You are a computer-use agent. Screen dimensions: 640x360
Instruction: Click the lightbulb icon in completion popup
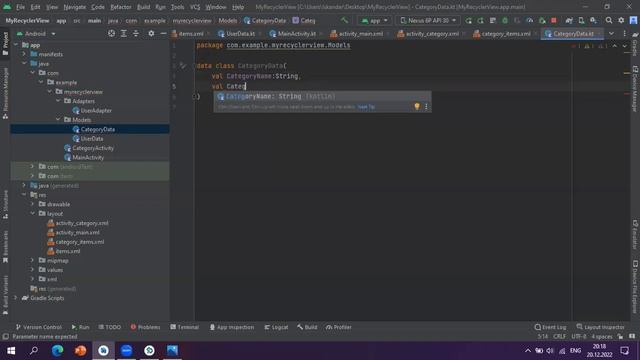(x=417, y=107)
